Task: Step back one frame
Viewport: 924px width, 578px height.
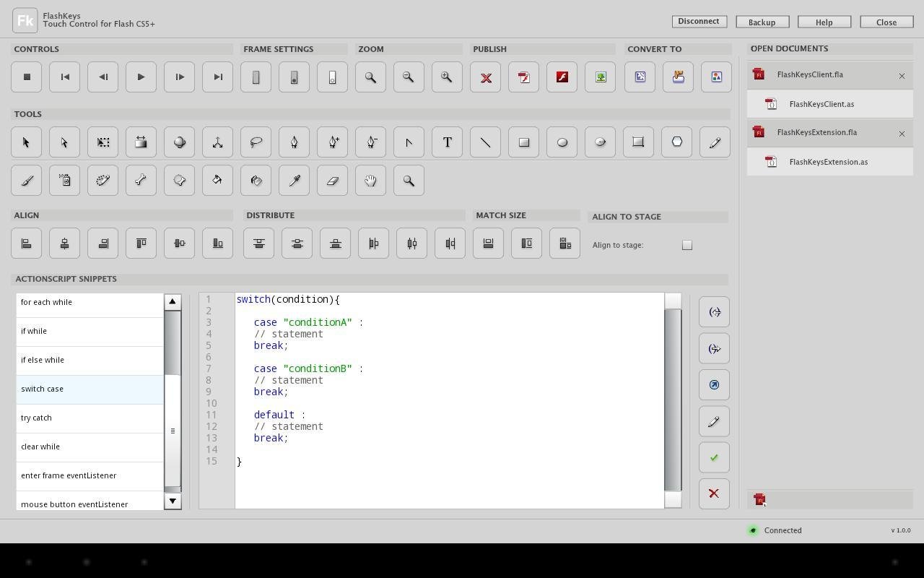Action: coord(103,77)
